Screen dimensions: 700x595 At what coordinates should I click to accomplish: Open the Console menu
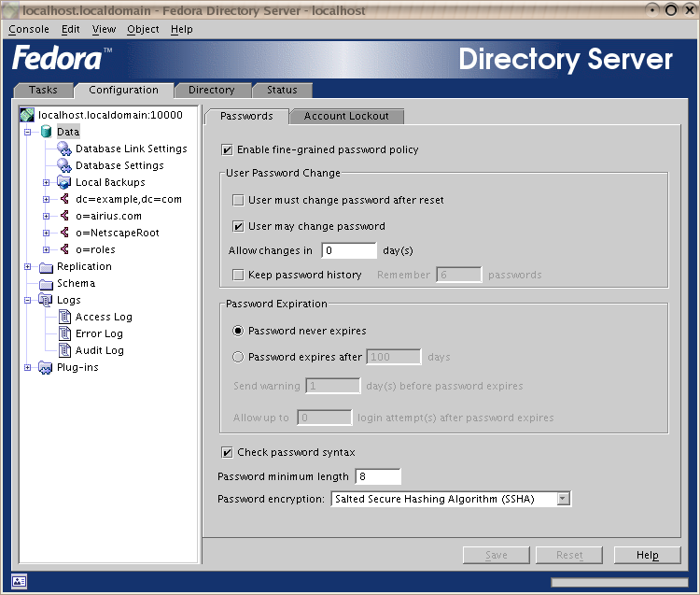(x=29, y=29)
